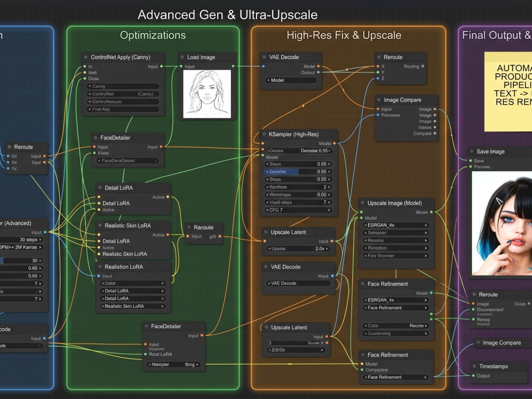The height and width of the screenshot is (399, 532).
Task: Open the Mempler Btog dropdown in FaceDetailer
Action: (x=173, y=365)
